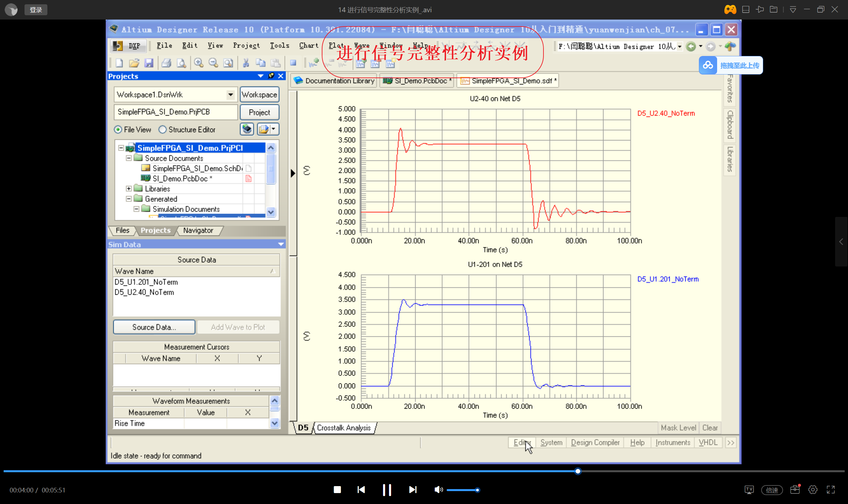
Task: Expand the Libraries folder node
Action: coord(129,189)
